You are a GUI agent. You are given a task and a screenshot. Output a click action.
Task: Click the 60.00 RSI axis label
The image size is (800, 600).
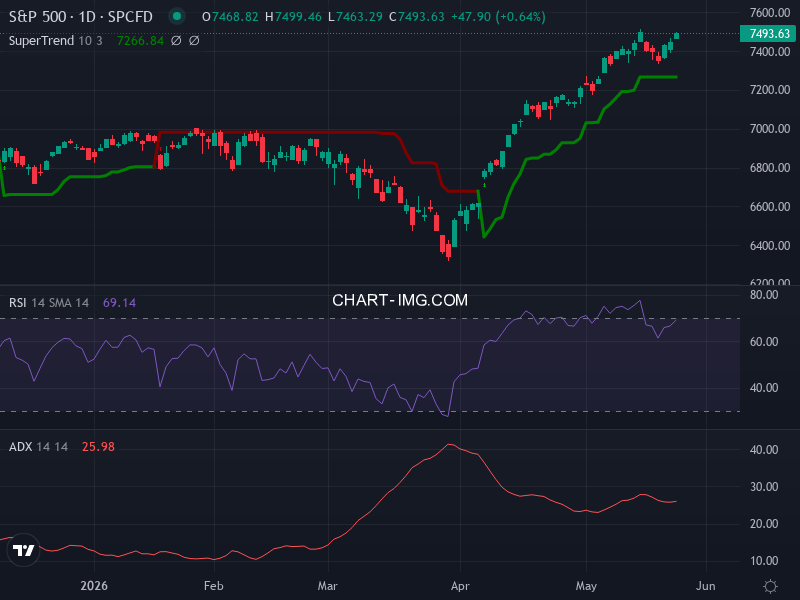tap(764, 342)
